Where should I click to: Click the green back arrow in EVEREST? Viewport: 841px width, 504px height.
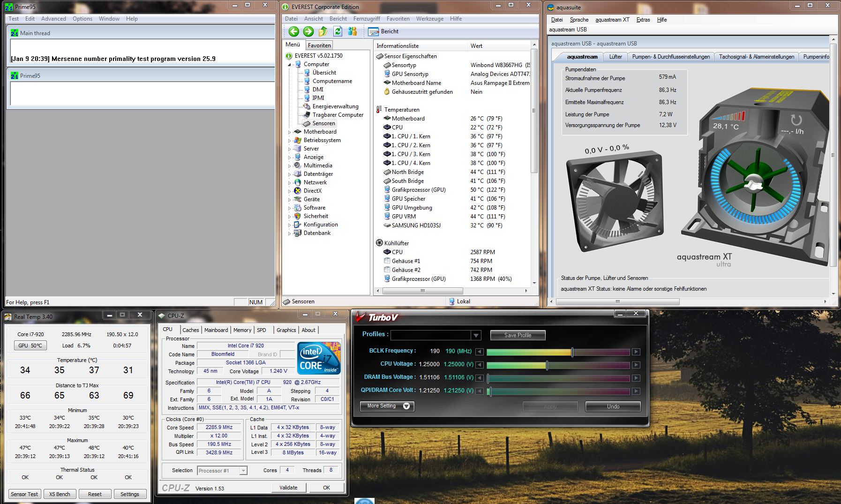pyautogui.click(x=294, y=31)
